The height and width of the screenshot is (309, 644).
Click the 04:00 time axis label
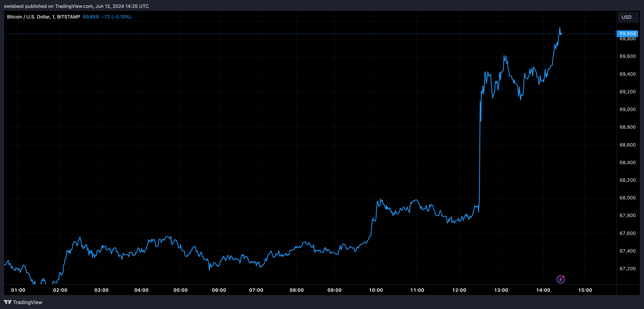tap(141, 290)
